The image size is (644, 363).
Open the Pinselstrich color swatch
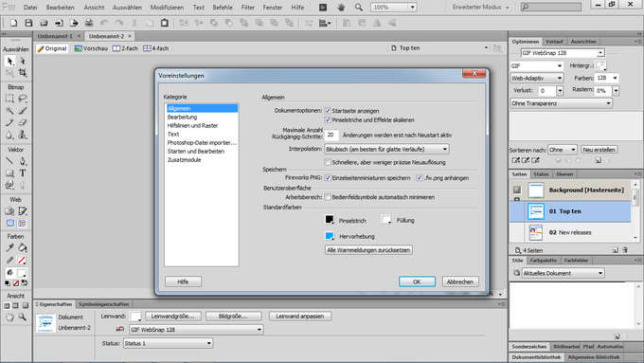[x=330, y=220]
